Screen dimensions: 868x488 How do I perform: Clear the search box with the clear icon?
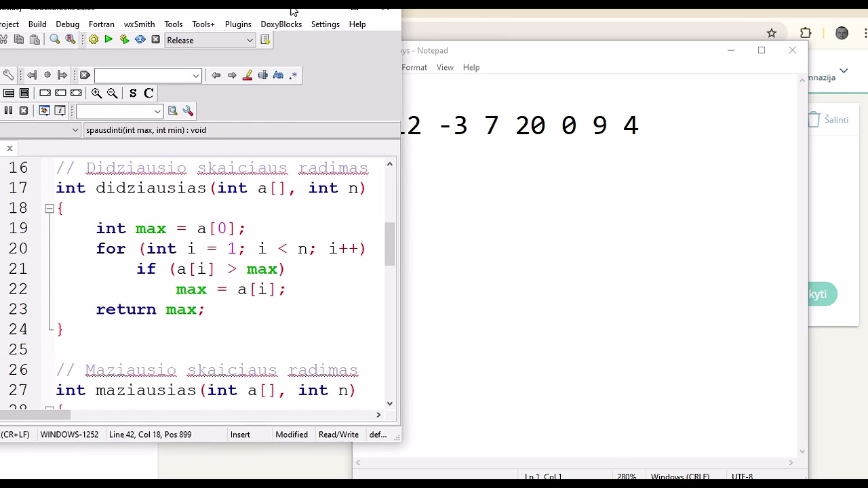click(85, 75)
